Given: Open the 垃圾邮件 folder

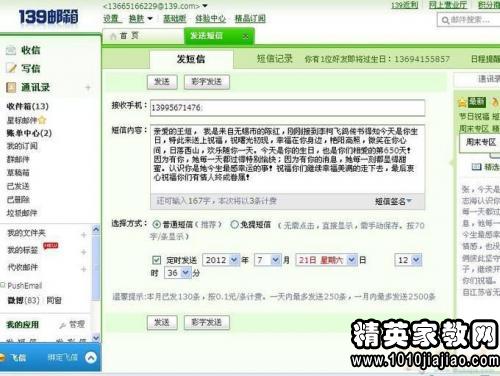Looking at the screenshot, I should pos(22,213).
